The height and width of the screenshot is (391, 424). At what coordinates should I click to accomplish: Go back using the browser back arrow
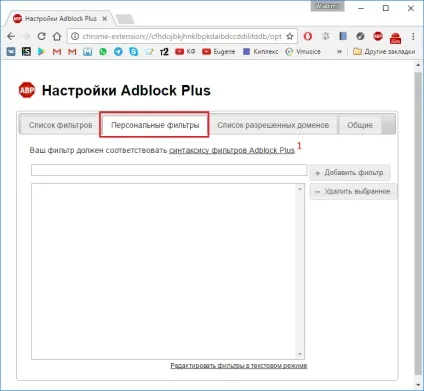click(x=11, y=36)
